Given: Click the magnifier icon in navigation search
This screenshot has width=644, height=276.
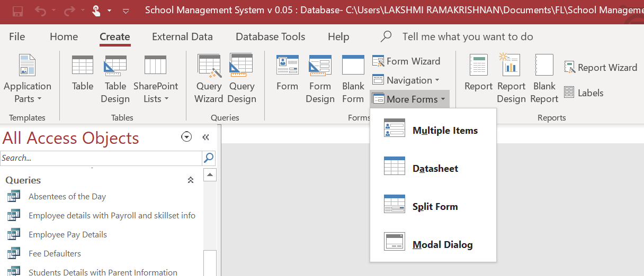Looking at the screenshot, I should [x=209, y=158].
